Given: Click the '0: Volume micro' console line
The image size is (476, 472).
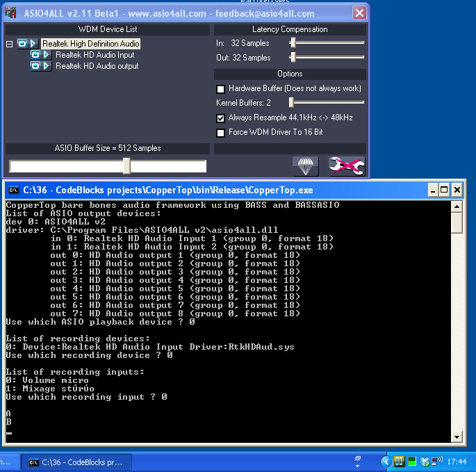Looking at the screenshot, I should (47, 380).
